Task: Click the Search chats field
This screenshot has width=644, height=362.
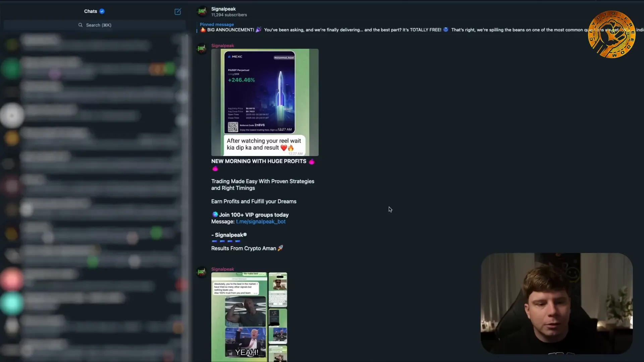Action: 95,25
